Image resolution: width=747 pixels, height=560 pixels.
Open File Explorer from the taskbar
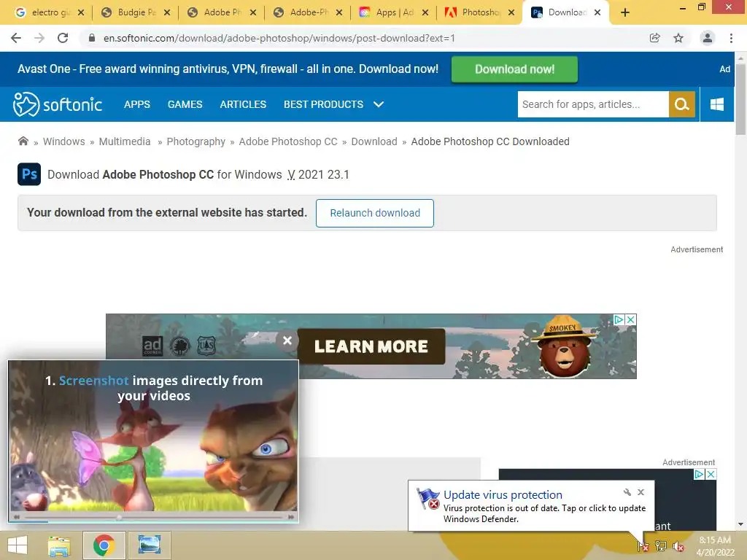tap(59, 546)
